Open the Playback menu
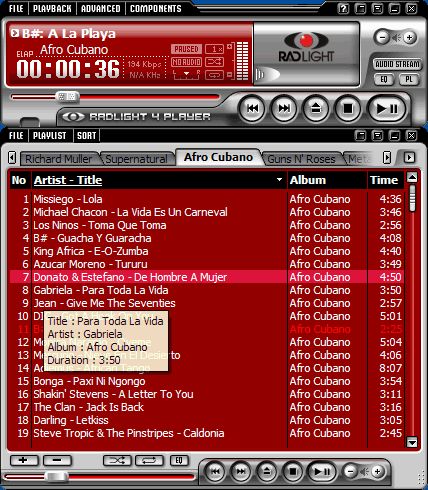Screen dimensions: 428x490 pyautogui.click(x=52, y=8)
